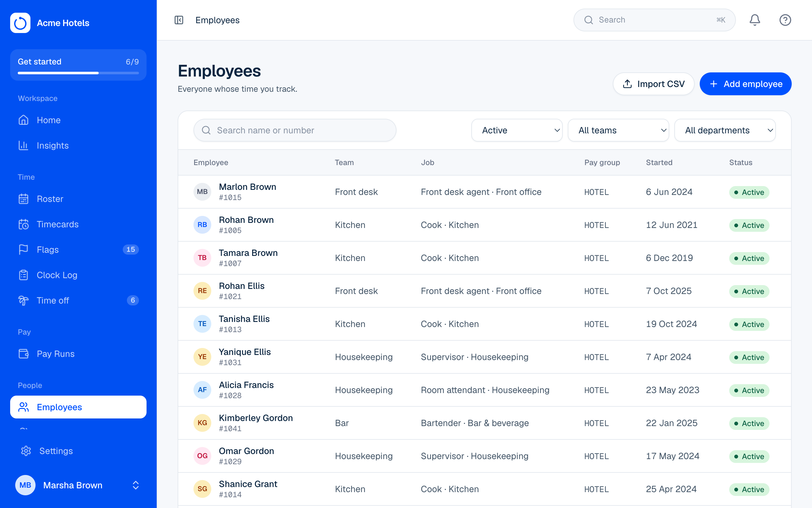Click Rohan Ellis's Active status badge
This screenshot has width=812, height=508.
click(x=749, y=291)
